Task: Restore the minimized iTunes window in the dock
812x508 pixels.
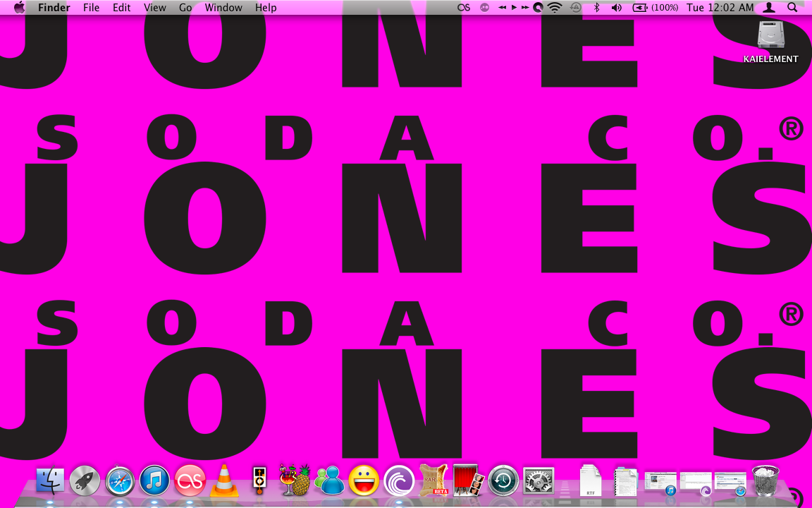Action: pos(660,483)
